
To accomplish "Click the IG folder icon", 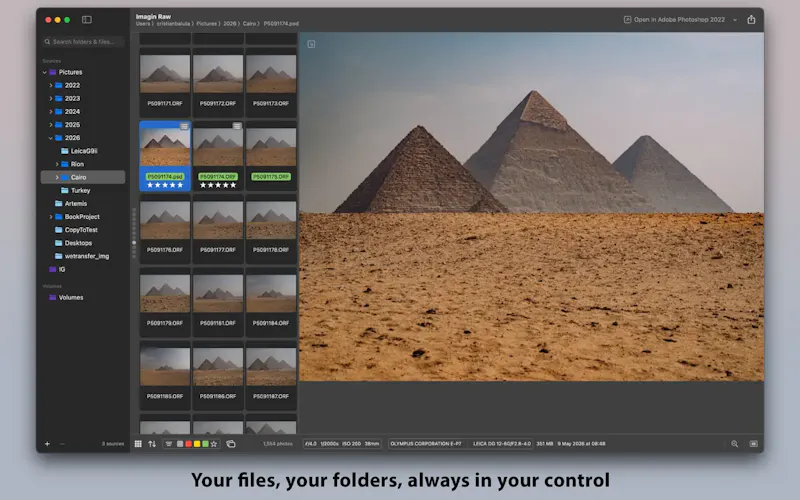I will [x=52, y=269].
